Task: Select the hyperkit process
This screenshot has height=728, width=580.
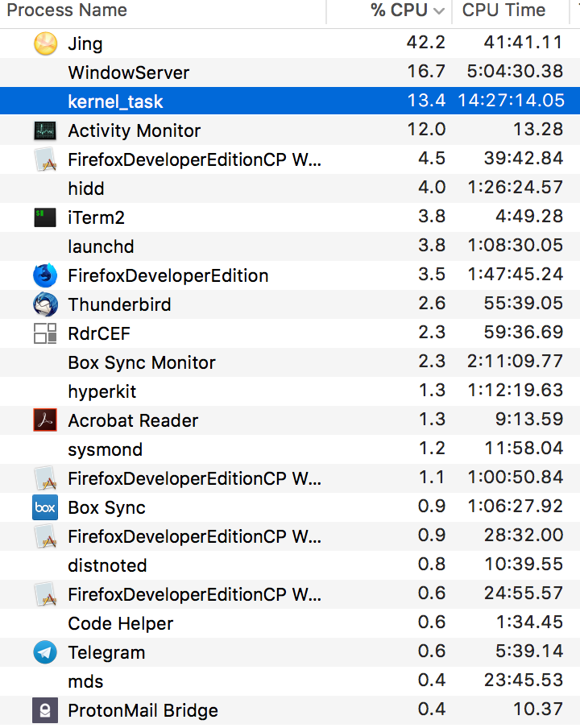Action: [102, 392]
